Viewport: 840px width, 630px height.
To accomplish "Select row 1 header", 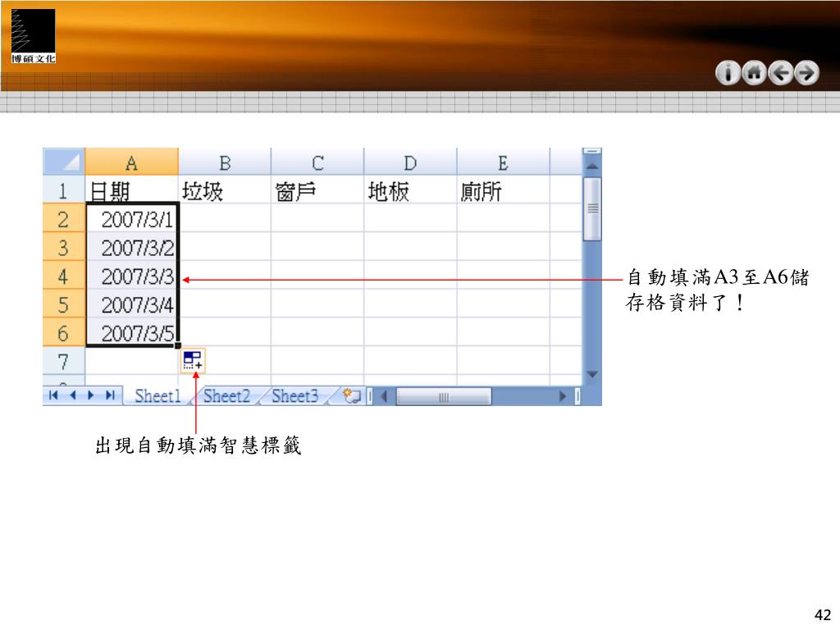I will coord(64,189).
